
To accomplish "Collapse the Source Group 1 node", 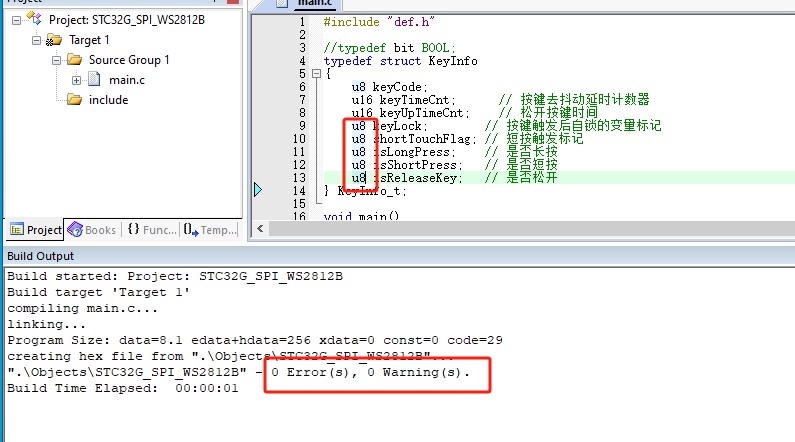I will pos(56,60).
